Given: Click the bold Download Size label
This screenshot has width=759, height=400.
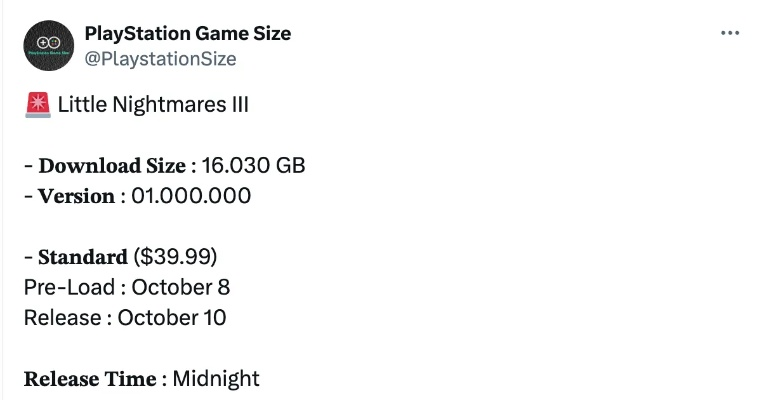Looking at the screenshot, I should (112, 165).
